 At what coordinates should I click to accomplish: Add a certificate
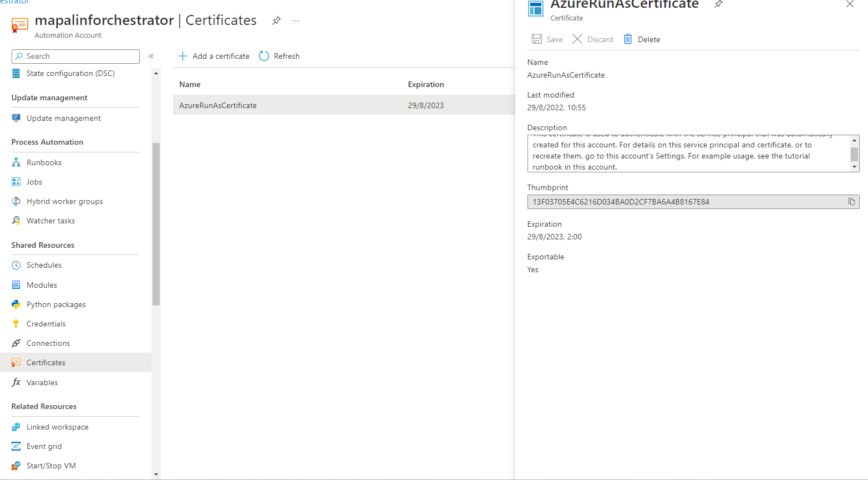(214, 56)
